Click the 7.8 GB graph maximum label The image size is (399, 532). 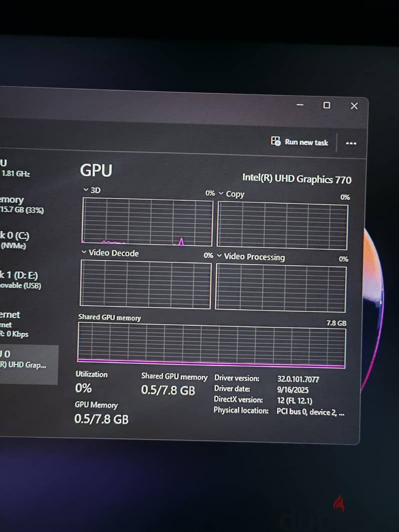coord(336,323)
